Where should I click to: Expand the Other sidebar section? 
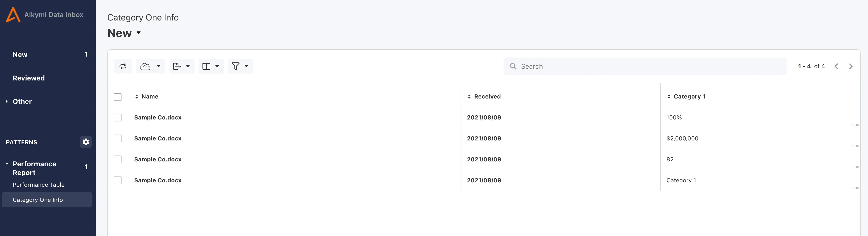(x=6, y=101)
